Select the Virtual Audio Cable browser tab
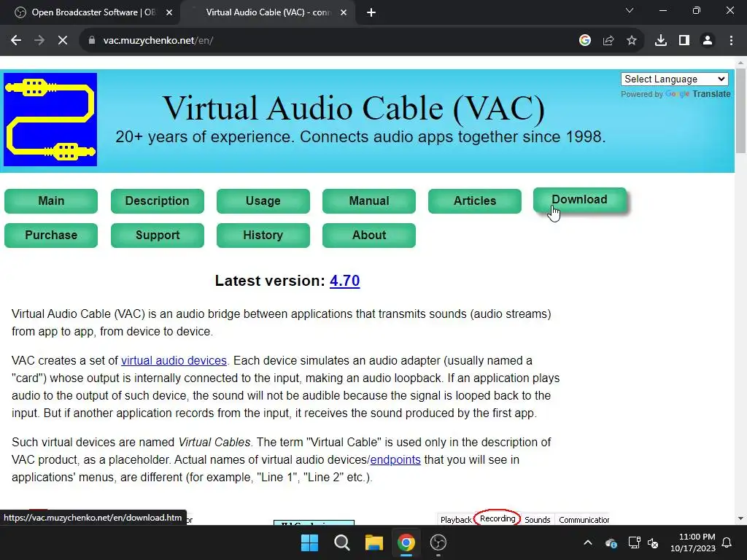The height and width of the screenshot is (560, 747). point(268,12)
